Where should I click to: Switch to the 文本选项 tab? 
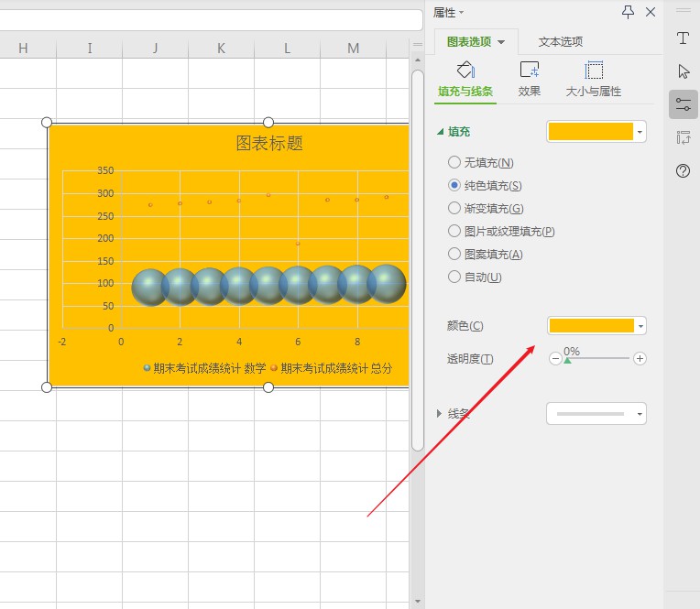point(560,42)
